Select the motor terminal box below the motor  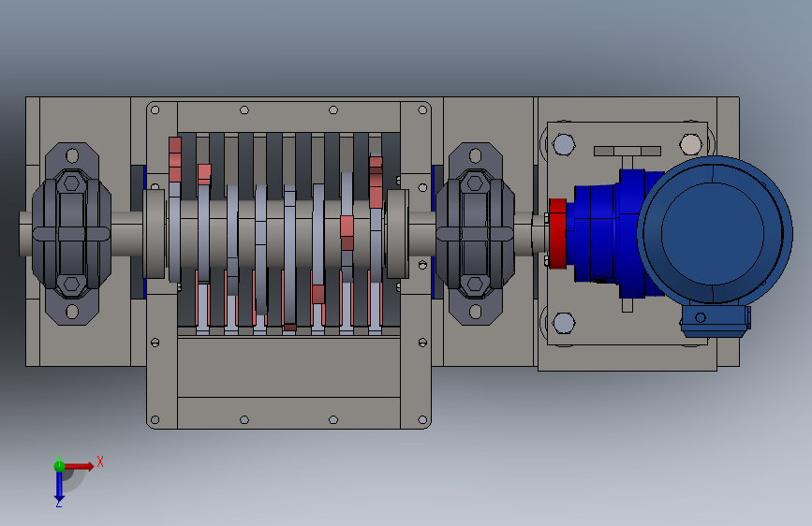pos(715,321)
